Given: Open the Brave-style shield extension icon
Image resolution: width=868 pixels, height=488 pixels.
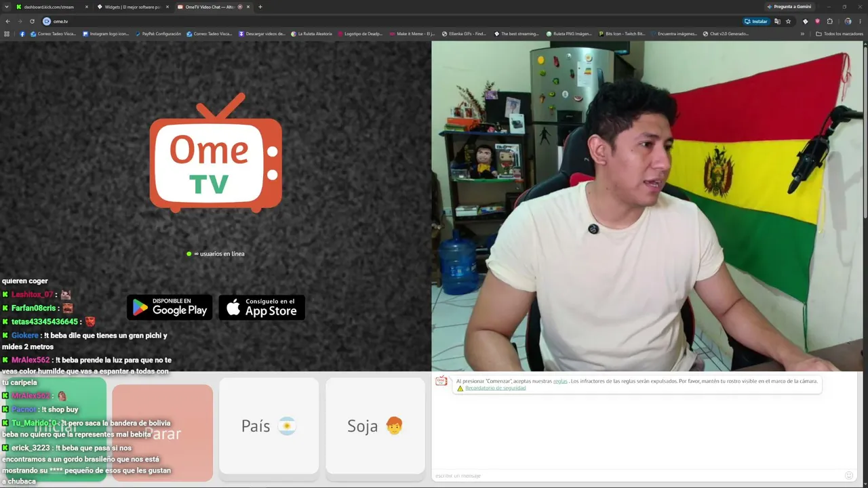Looking at the screenshot, I should 817,21.
